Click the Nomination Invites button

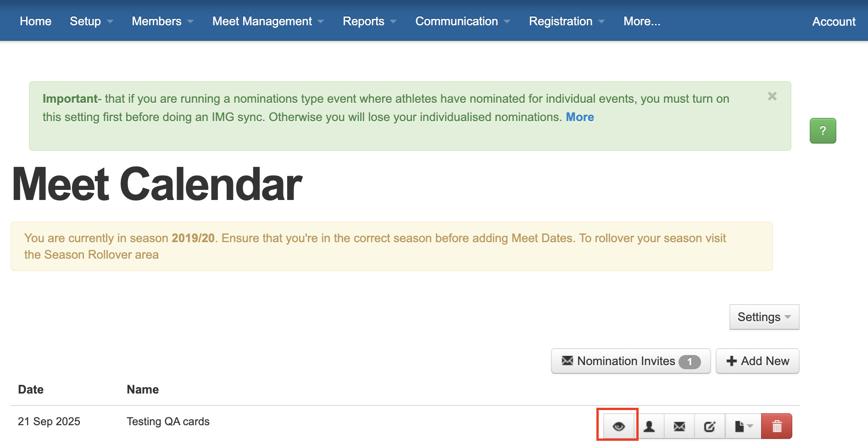(x=631, y=361)
